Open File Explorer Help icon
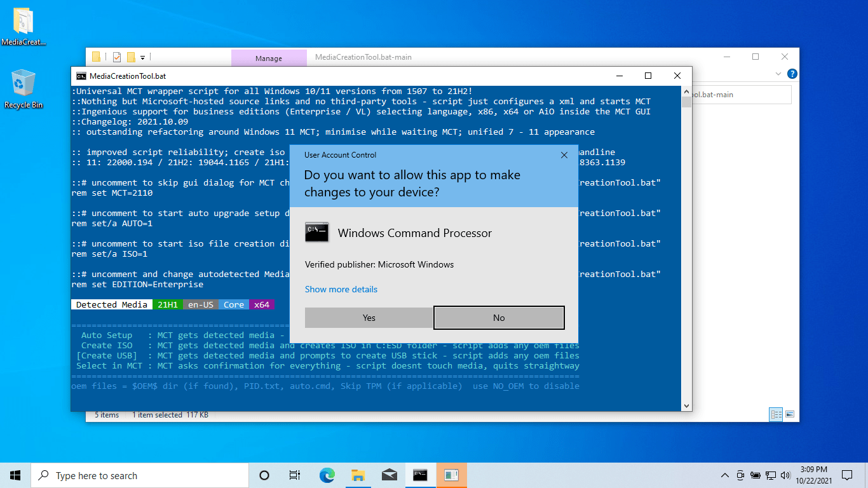Image resolution: width=868 pixels, height=488 pixels. [792, 74]
